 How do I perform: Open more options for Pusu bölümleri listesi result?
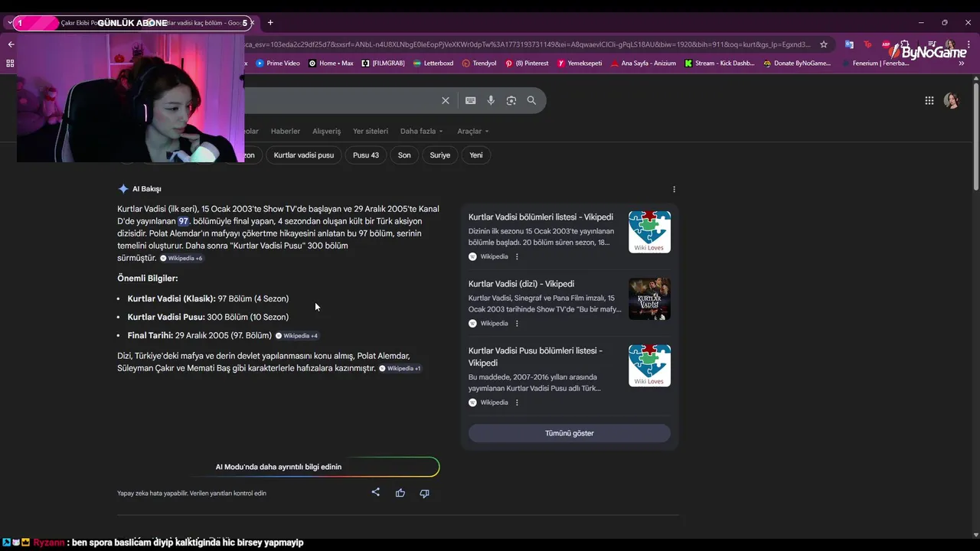pos(517,402)
